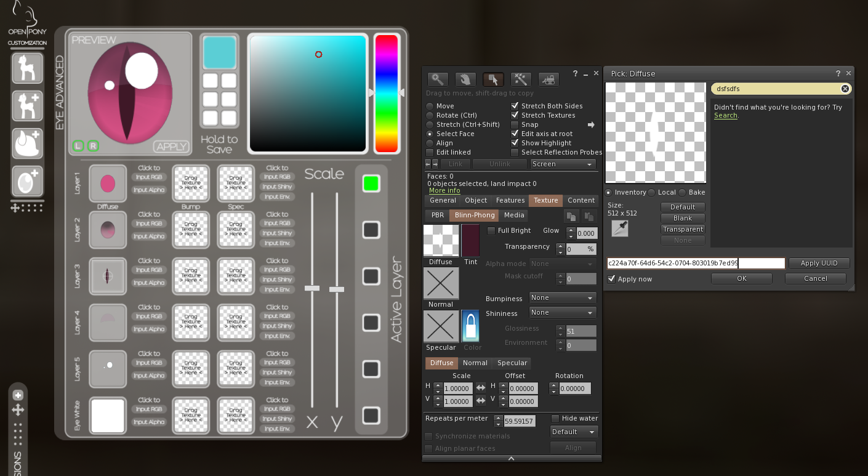Click the Apply UUID button
This screenshot has height=476, width=868.
pyautogui.click(x=819, y=263)
